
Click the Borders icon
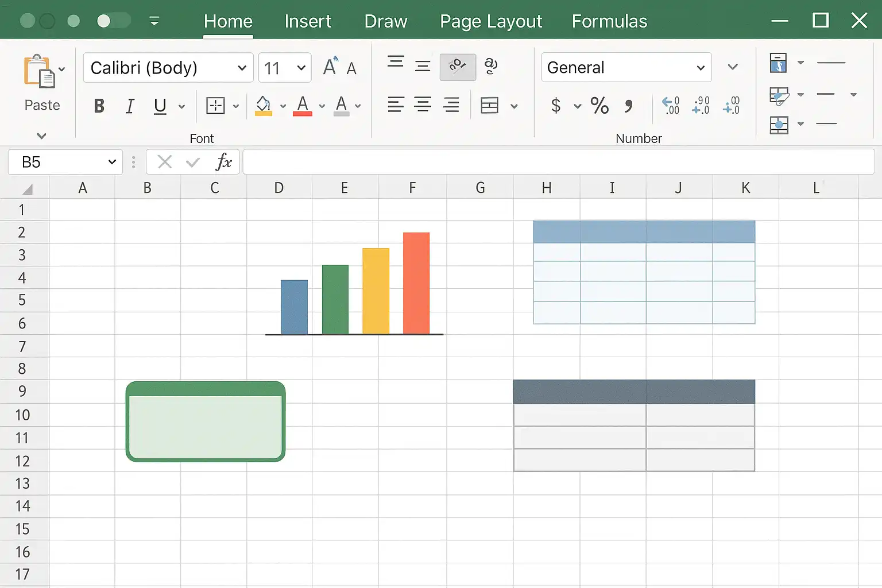215,106
